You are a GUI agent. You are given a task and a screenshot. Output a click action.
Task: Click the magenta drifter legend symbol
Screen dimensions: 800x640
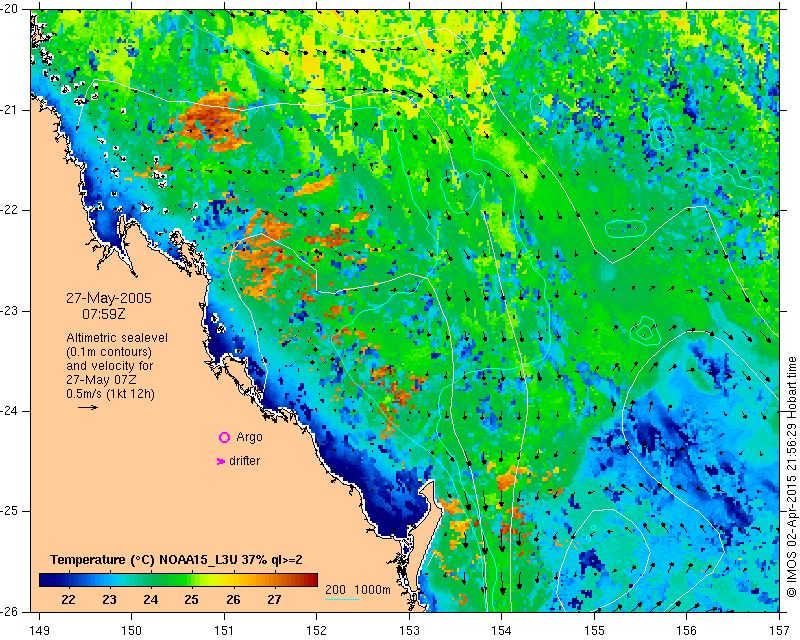coord(221,461)
